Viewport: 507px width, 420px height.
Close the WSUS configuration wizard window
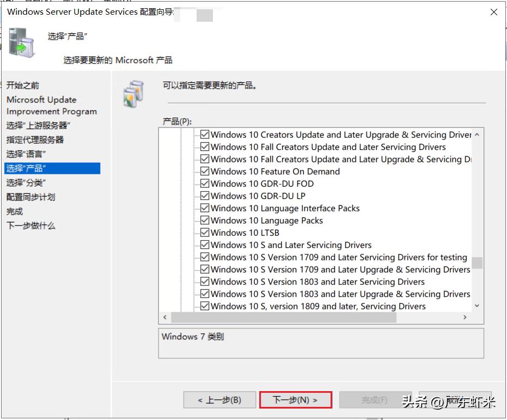coord(494,12)
